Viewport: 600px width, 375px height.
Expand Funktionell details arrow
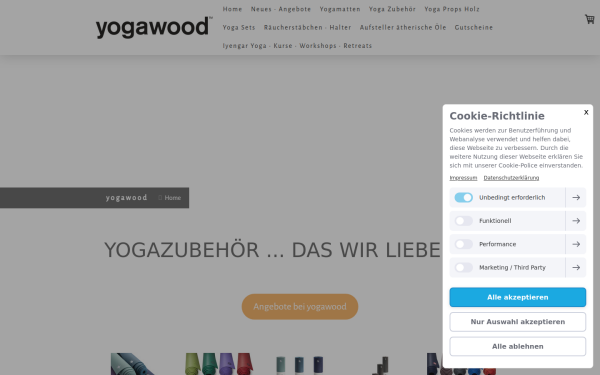pyautogui.click(x=576, y=221)
